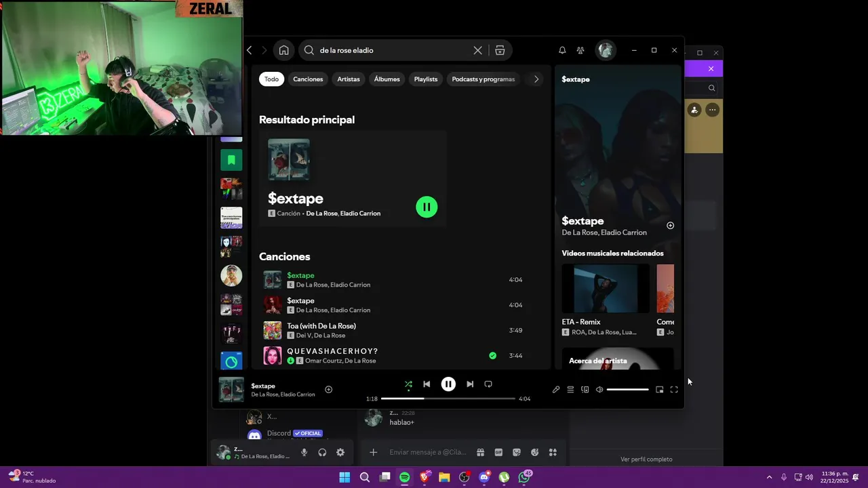Clear the search field with the X
The width and height of the screenshot is (868, 488).
[477, 50]
